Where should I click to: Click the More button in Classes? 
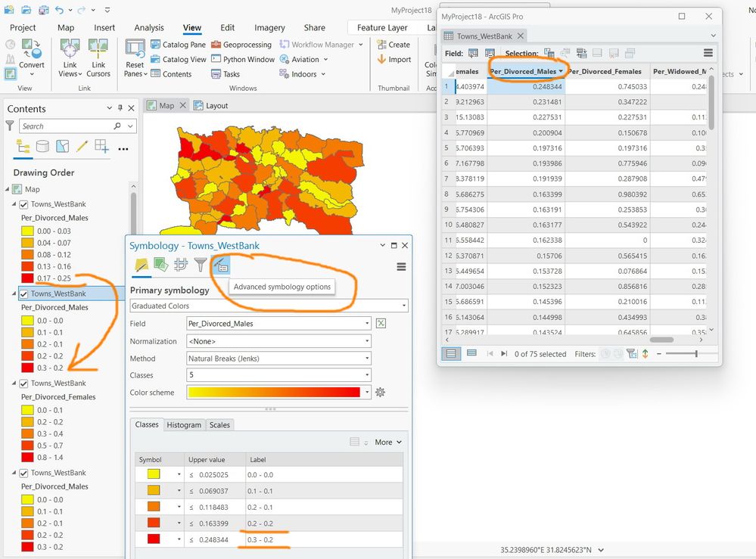(388, 442)
